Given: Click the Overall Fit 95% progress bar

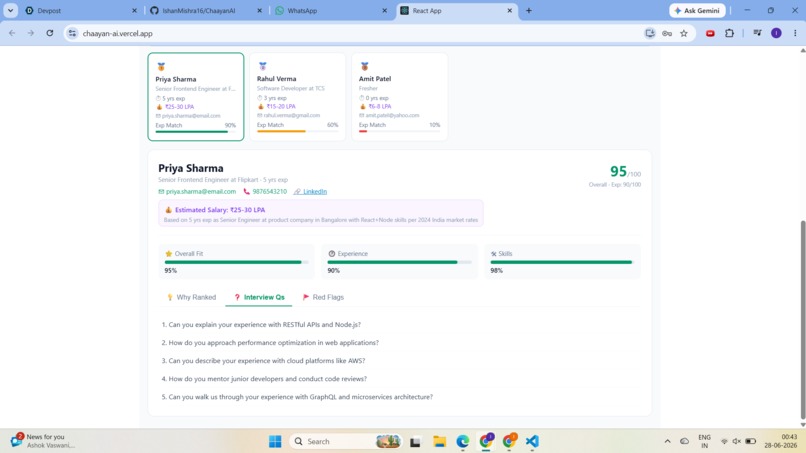Looking at the screenshot, I should click(x=236, y=262).
